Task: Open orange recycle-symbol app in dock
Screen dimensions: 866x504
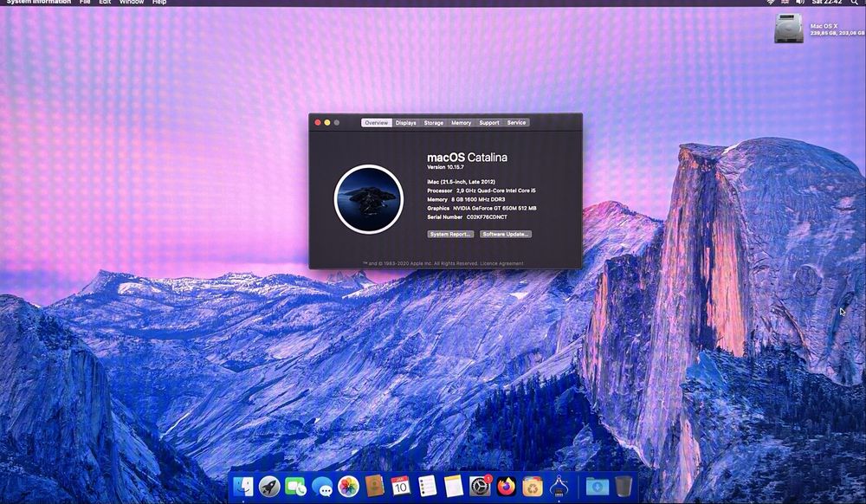Action: 533,487
